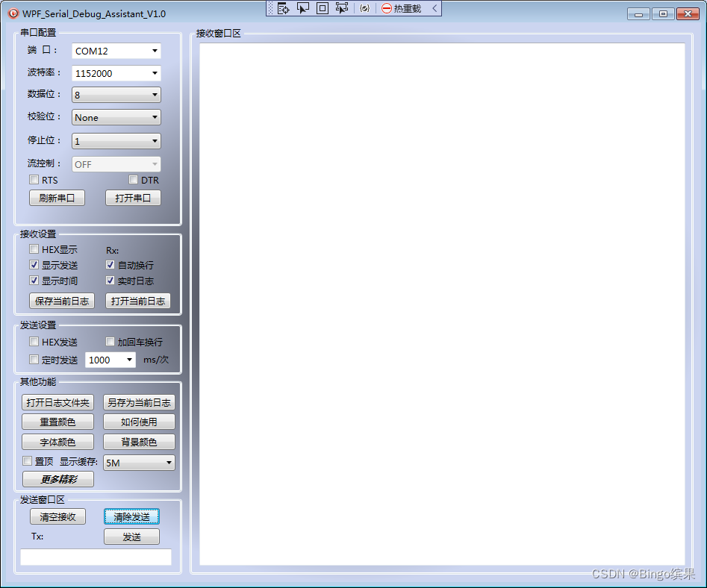
Task: Click the disabled 热重载 hot reload indicator
Action: click(399, 8)
